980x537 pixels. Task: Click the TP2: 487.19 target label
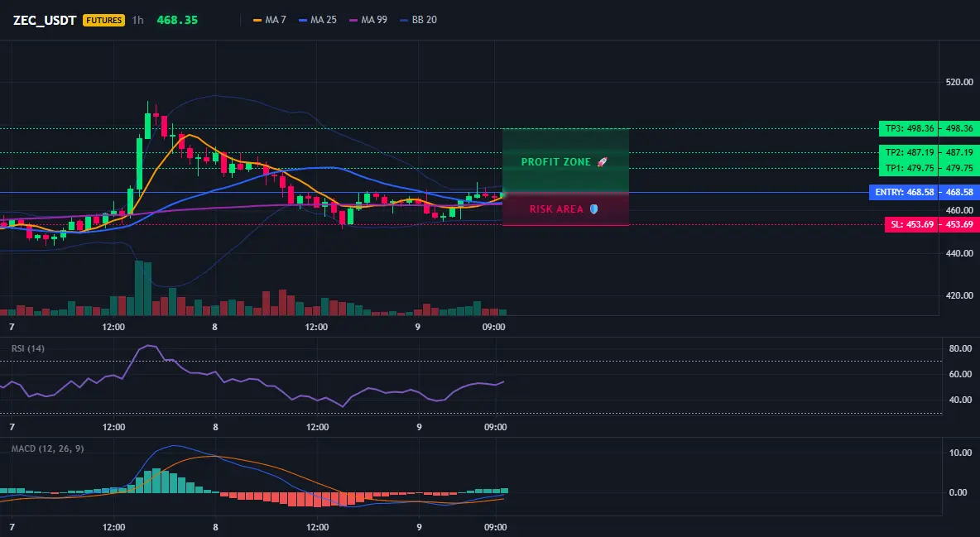[x=908, y=152]
